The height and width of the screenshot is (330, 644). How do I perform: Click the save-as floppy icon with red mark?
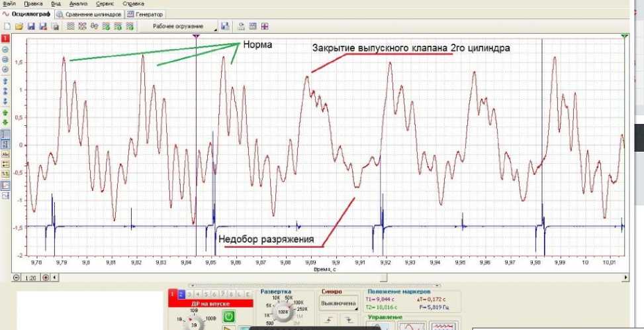point(43,27)
